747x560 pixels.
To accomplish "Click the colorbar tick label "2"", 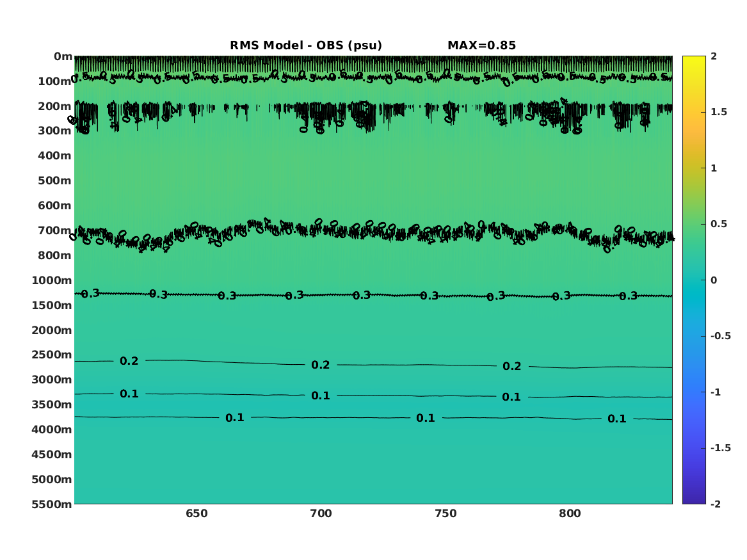I will click(714, 56).
